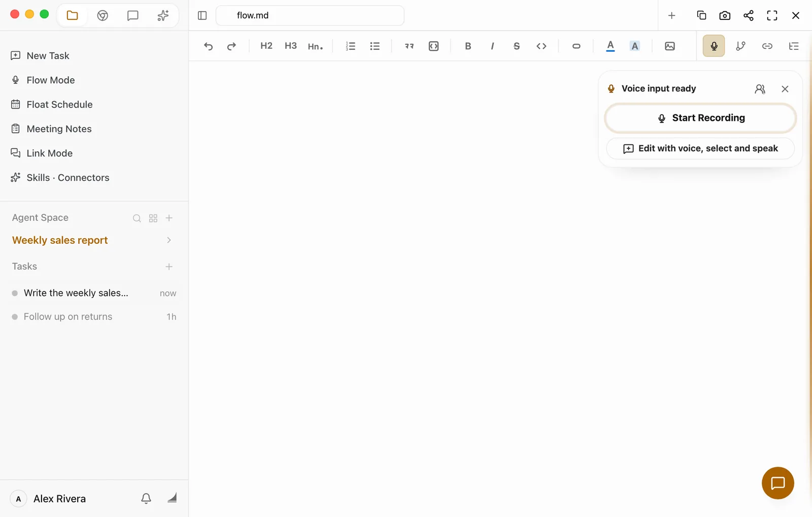Insert a numbered list
The width and height of the screenshot is (812, 517).
coord(351,46)
